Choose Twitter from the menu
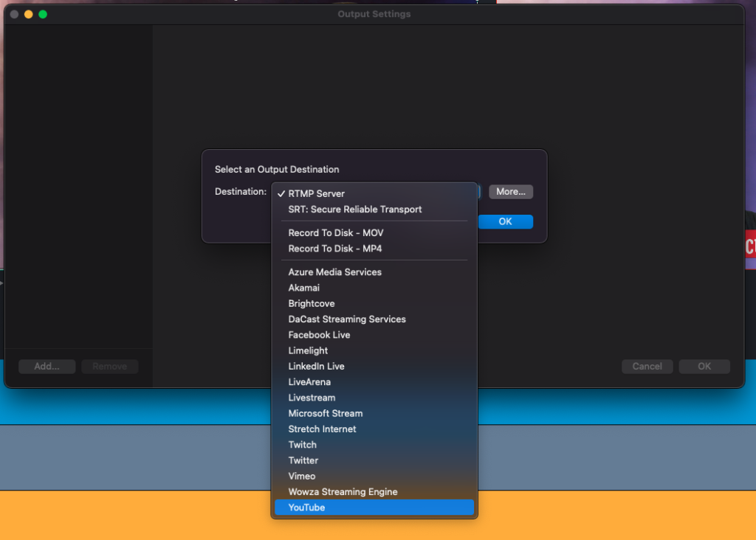756x540 pixels. point(374,460)
